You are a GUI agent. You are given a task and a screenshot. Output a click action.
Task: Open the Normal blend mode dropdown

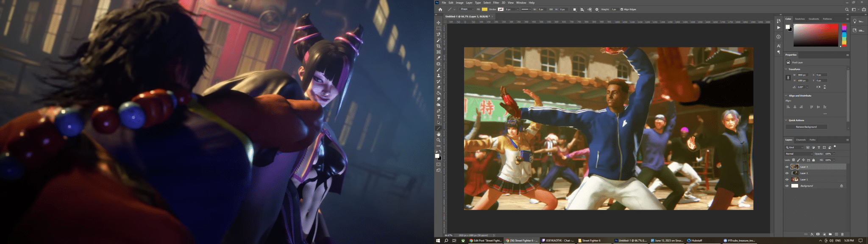[x=799, y=154]
